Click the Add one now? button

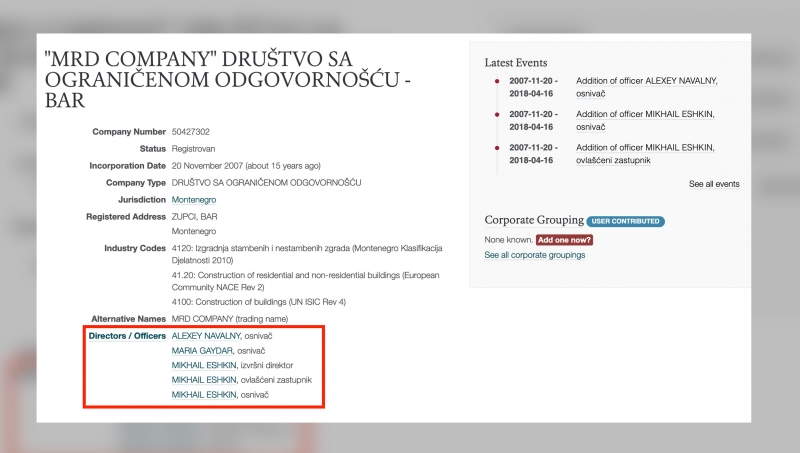point(564,240)
